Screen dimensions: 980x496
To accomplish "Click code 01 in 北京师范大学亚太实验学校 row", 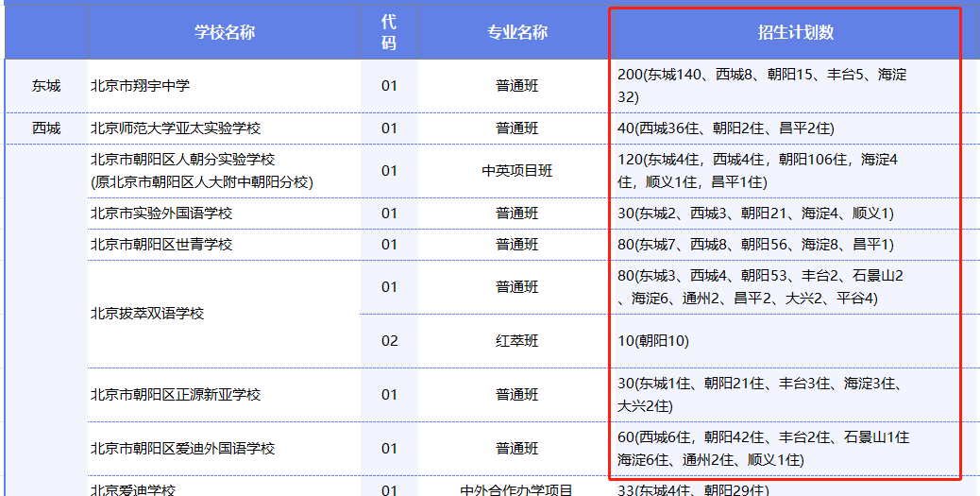I will (389, 128).
